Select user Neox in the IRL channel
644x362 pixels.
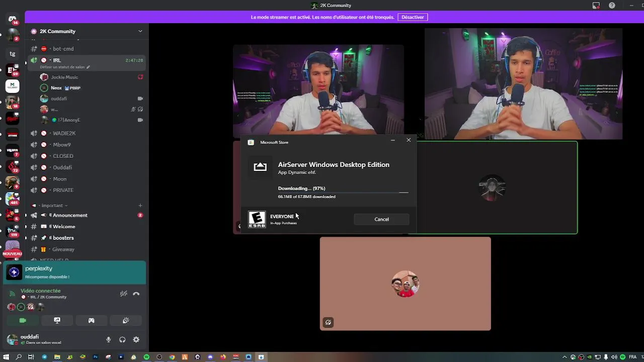[92, 88]
